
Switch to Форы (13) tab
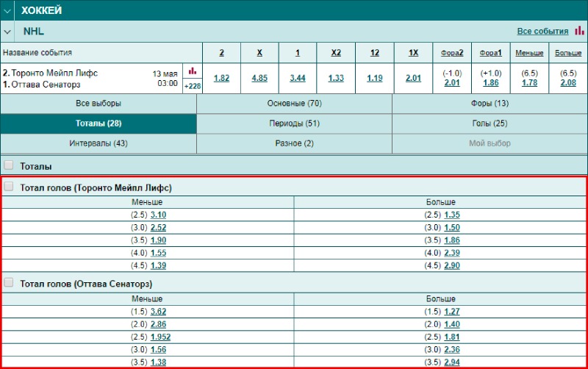pos(490,104)
